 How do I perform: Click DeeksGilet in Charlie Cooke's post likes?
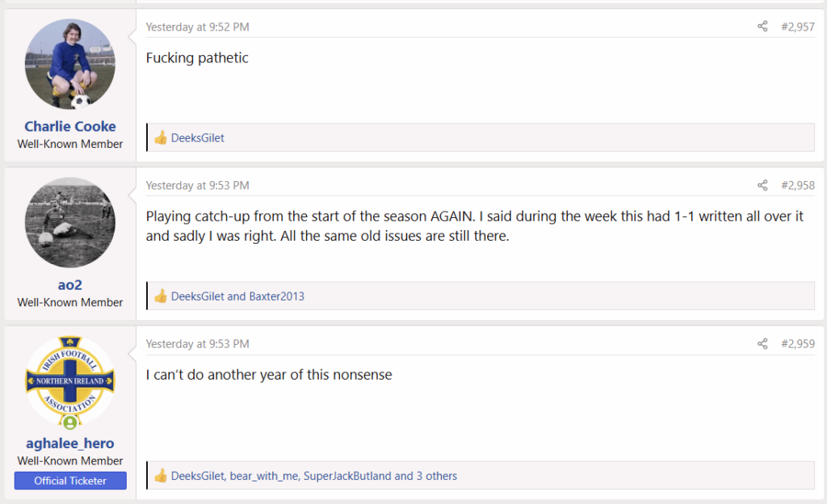coord(197,138)
